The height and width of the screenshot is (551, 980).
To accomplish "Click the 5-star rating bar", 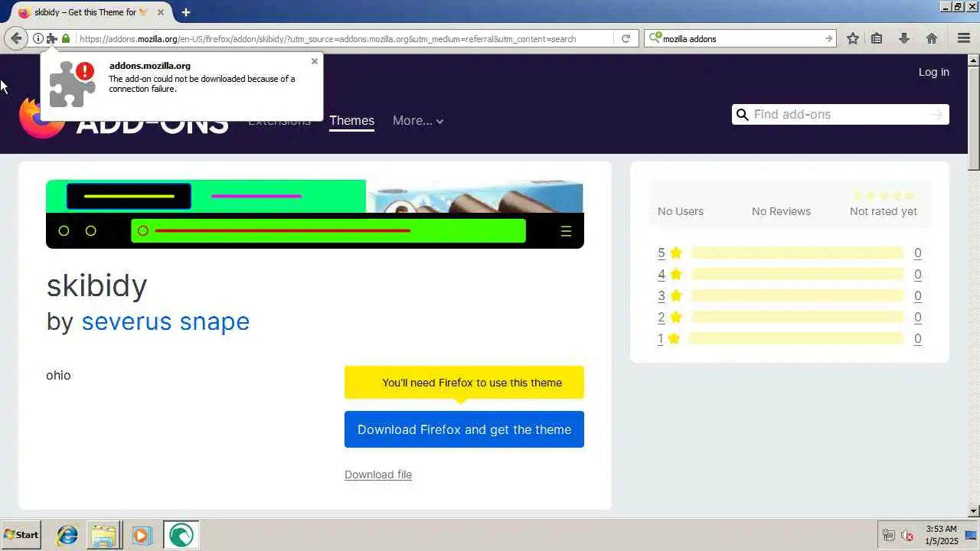I will (797, 253).
